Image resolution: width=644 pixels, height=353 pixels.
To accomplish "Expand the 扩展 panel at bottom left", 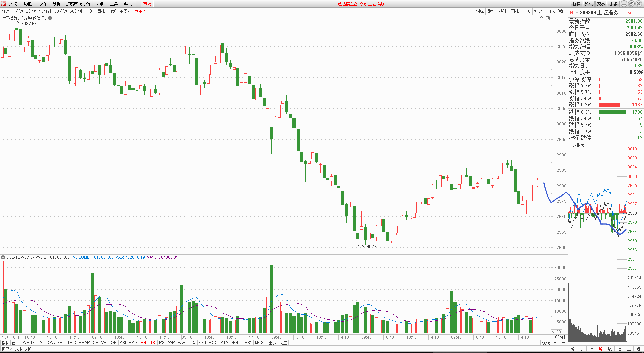I will (7, 349).
